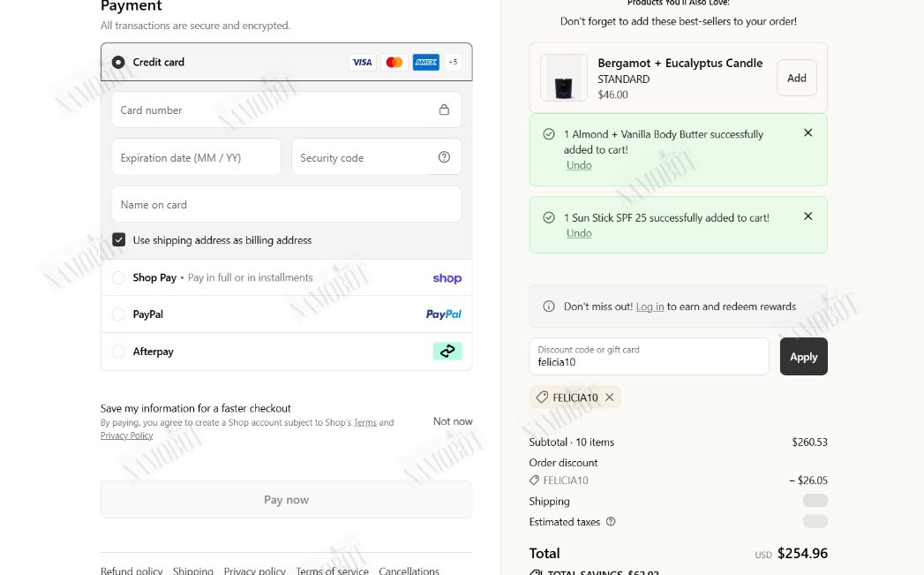Click the Shop Pay logo
Screen dimensions: 924x575
[447, 277]
